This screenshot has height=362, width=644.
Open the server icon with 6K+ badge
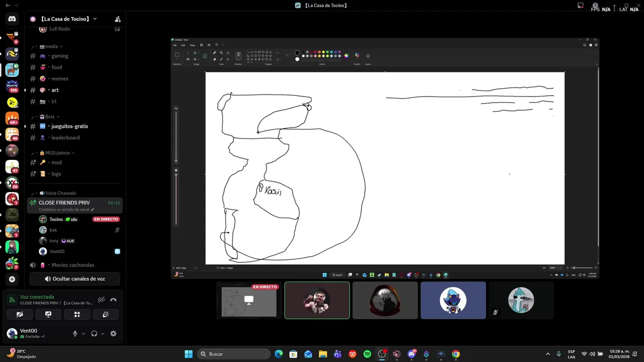pos(12,119)
